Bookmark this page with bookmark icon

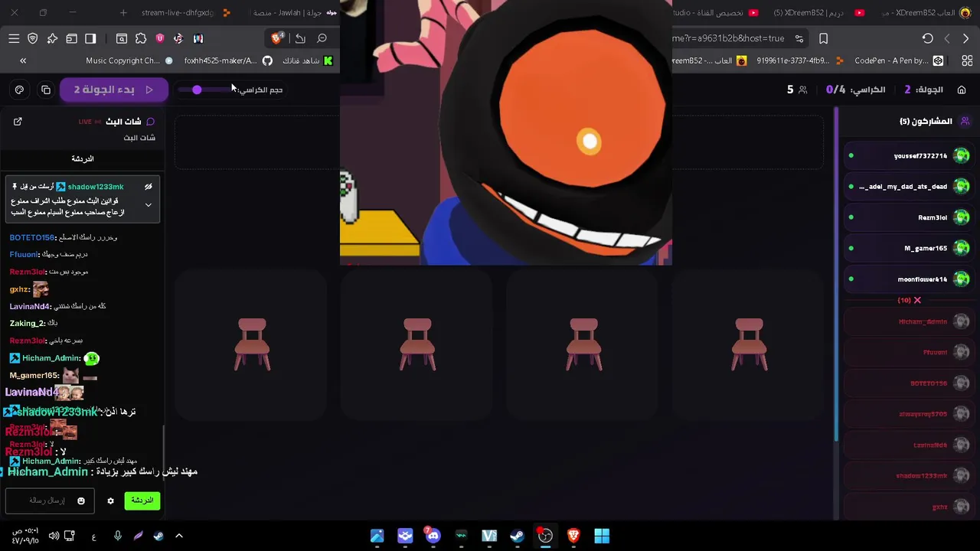(824, 38)
